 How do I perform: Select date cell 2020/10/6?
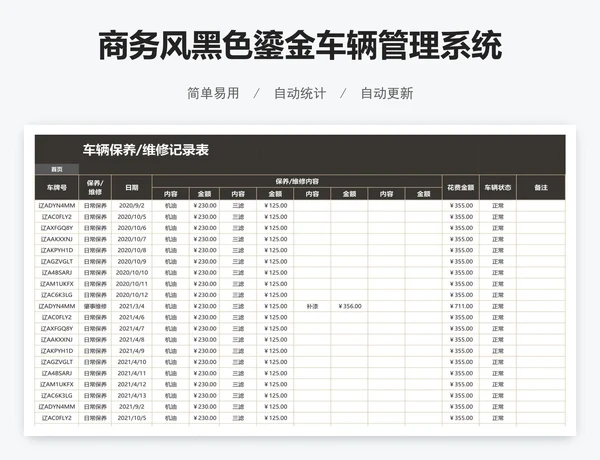[x=132, y=228]
